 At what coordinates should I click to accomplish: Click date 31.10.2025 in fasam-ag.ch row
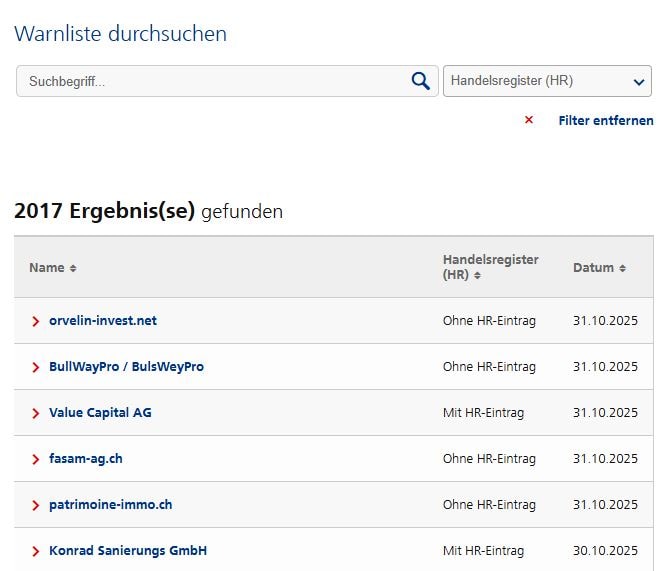coord(605,459)
